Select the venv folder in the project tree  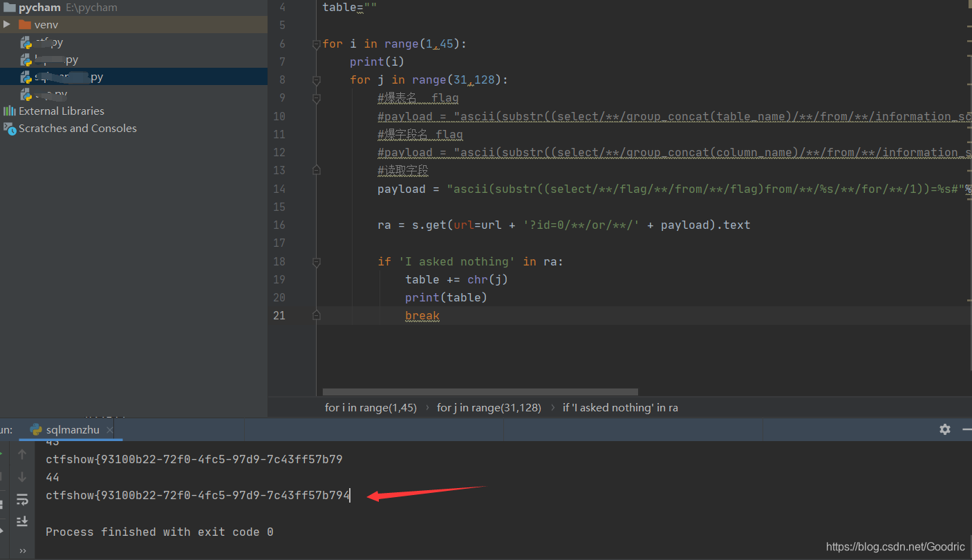coord(133,25)
